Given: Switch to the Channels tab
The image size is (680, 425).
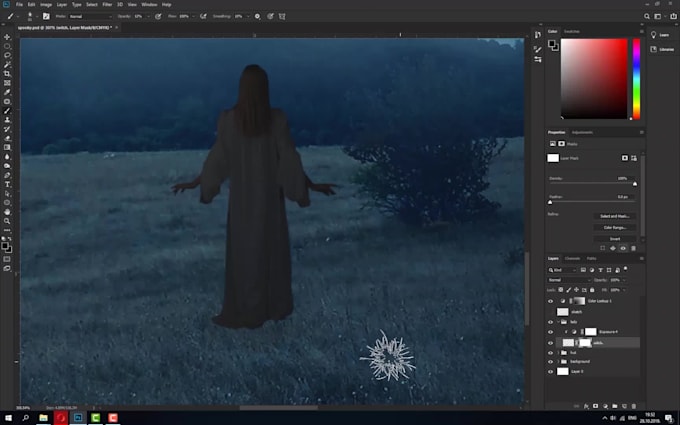Looking at the screenshot, I should pyautogui.click(x=572, y=259).
